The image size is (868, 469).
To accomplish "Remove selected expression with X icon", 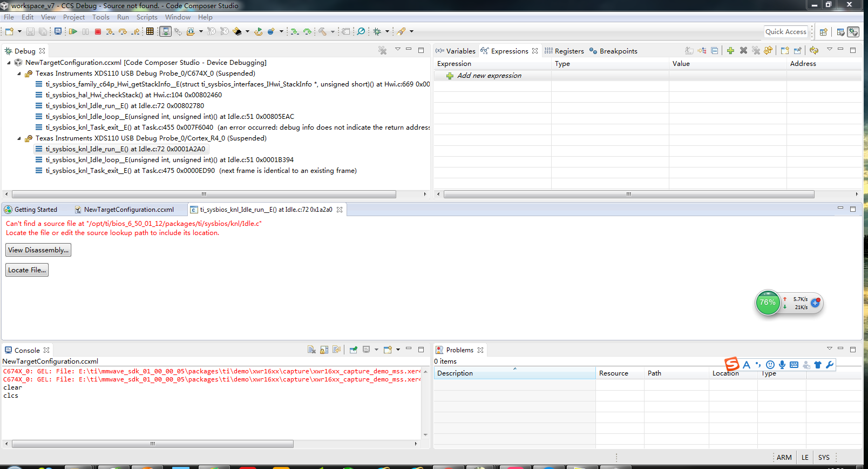I will click(743, 51).
